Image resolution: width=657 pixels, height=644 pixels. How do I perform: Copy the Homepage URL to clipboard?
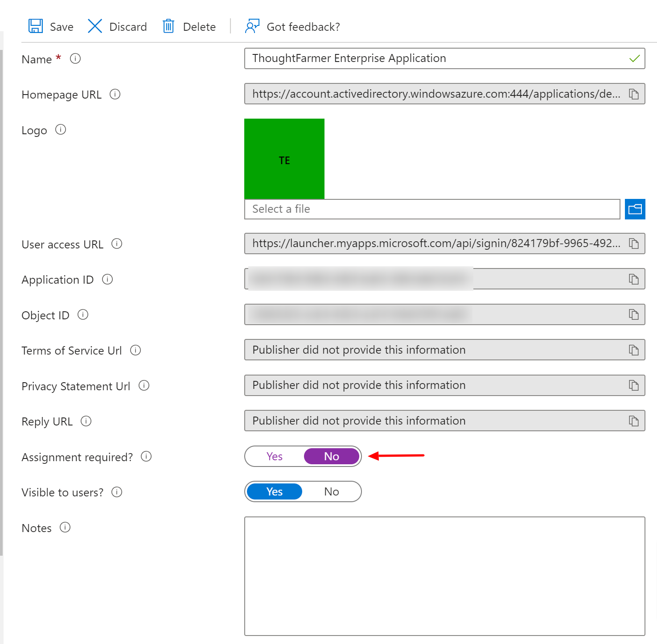(x=634, y=94)
